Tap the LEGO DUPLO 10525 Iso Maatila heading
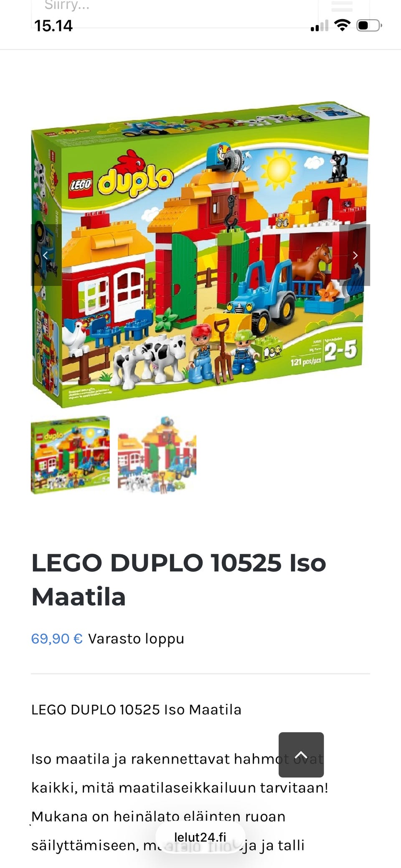The height and width of the screenshot is (868, 401). 179,579
